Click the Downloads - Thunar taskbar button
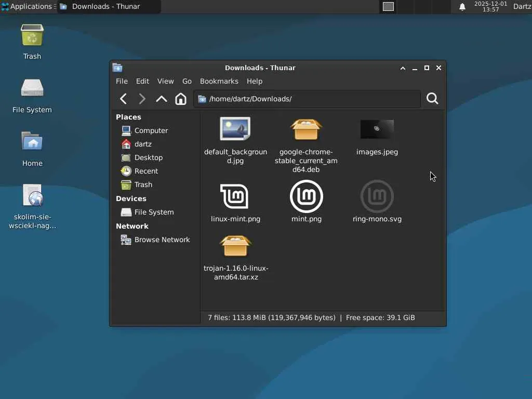Image resolution: width=532 pixels, height=399 pixels. [x=109, y=6]
